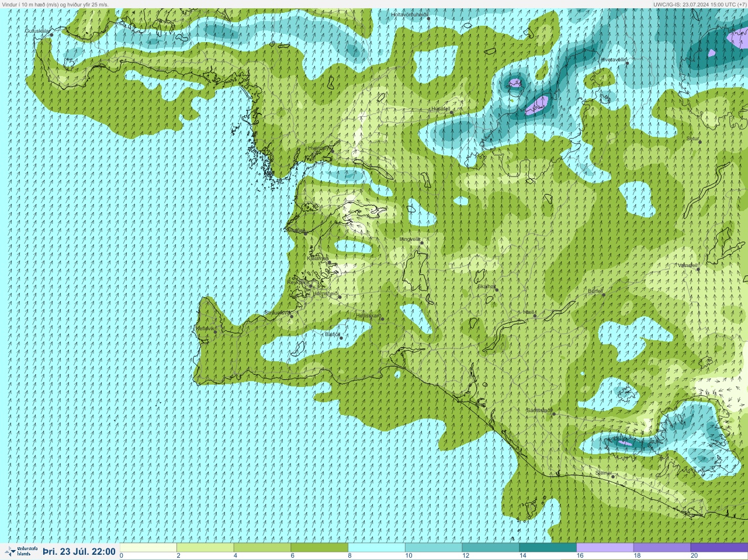This screenshot has width=748, height=560.
Task: Click the Hæll station label
Action: pyautogui.click(x=529, y=313)
